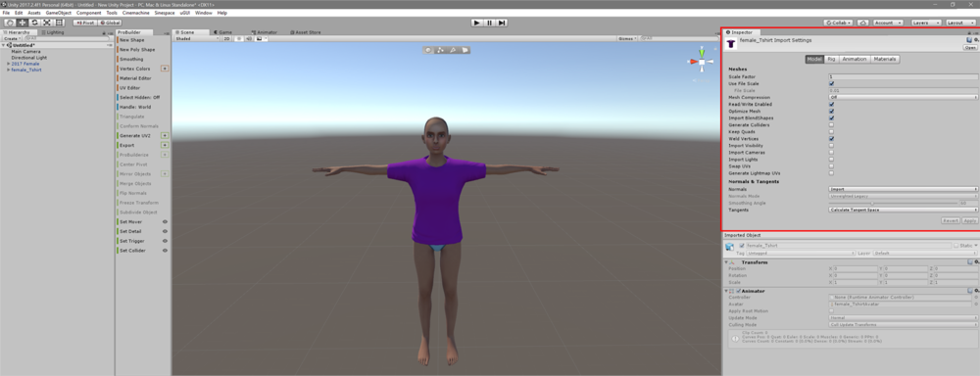Screen dimensions: 980x376
Task: Toggle Set Mover eye visibility icon
Action: [165, 221]
